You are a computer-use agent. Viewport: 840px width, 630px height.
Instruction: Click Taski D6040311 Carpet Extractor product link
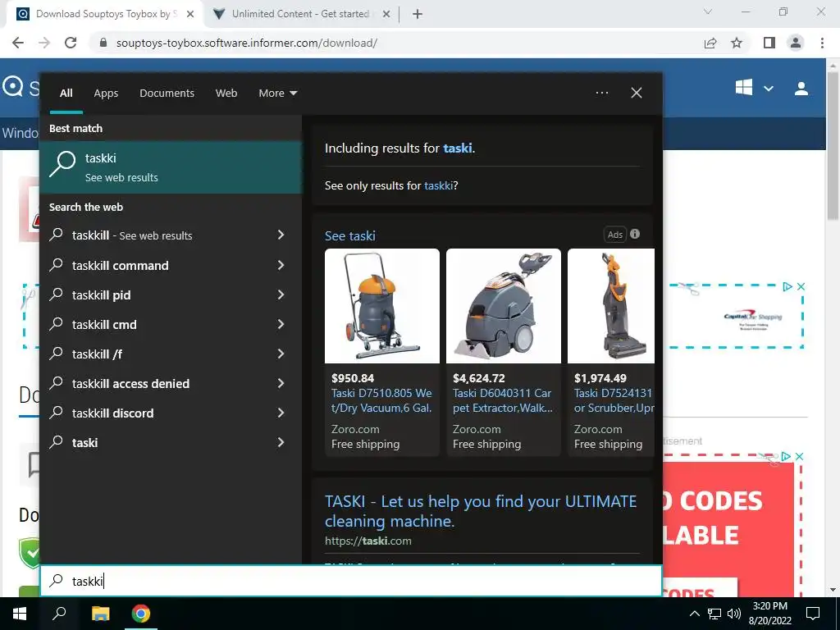pyautogui.click(x=503, y=400)
